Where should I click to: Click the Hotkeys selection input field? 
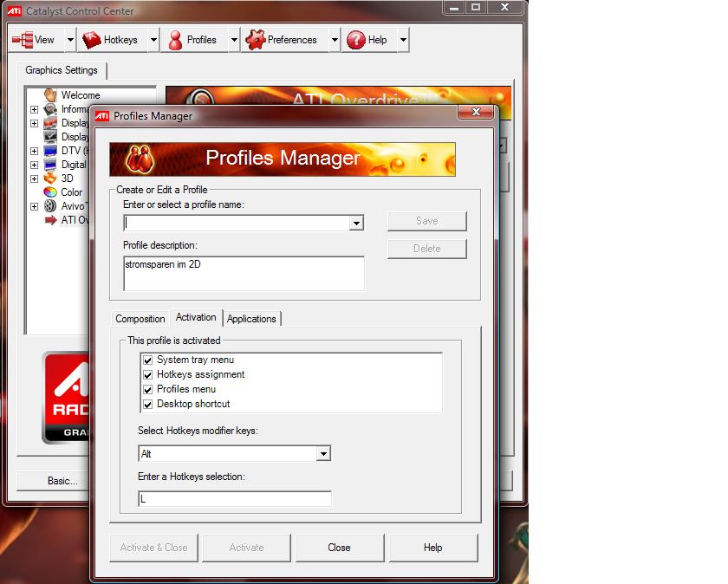[235, 499]
